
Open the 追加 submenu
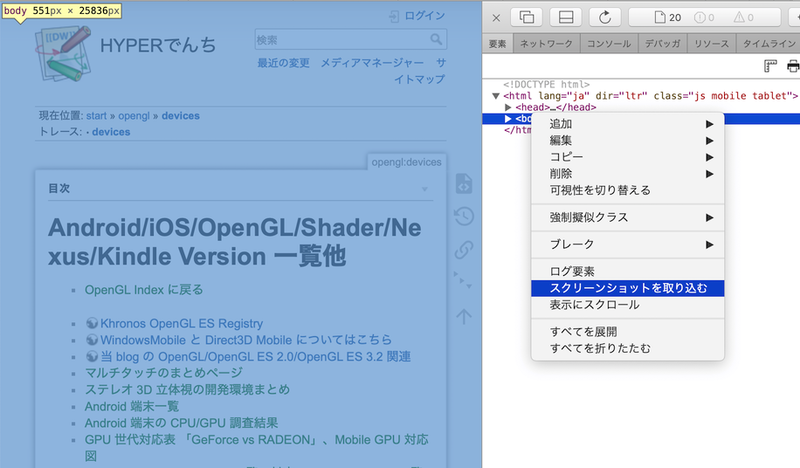(x=628, y=124)
